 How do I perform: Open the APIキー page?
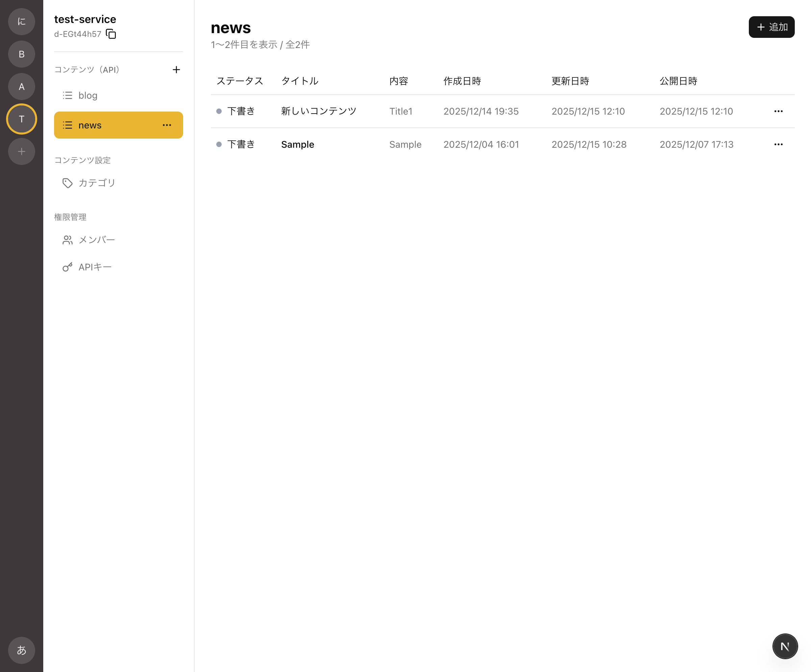click(x=119, y=267)
